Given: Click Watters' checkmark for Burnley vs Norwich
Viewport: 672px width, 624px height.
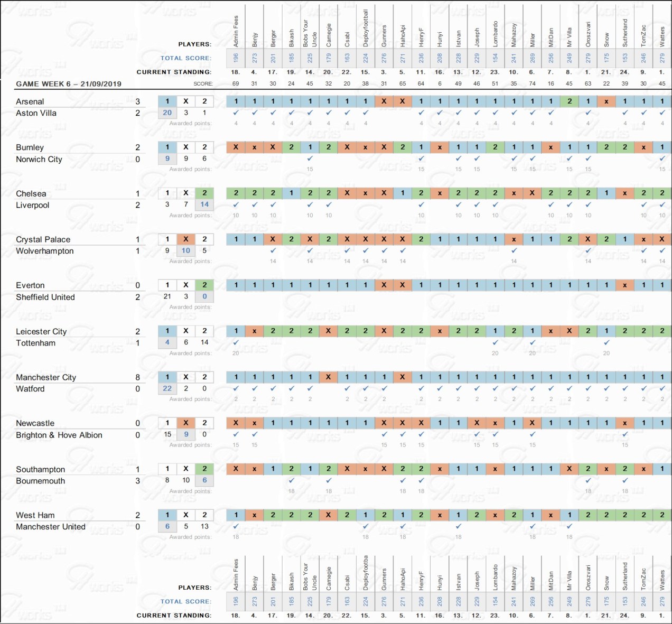Looking at the screenshot, I should (662, 159).
